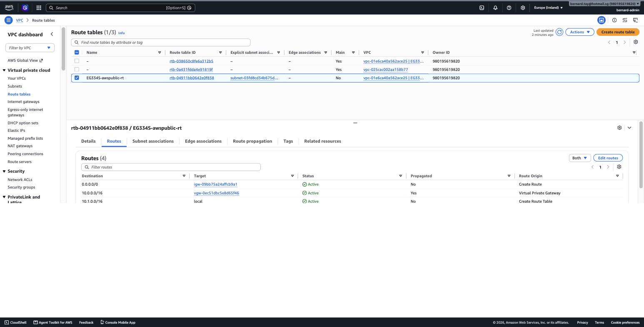
Task: Go to previous page of routes
Action: [x=592, y=167]
